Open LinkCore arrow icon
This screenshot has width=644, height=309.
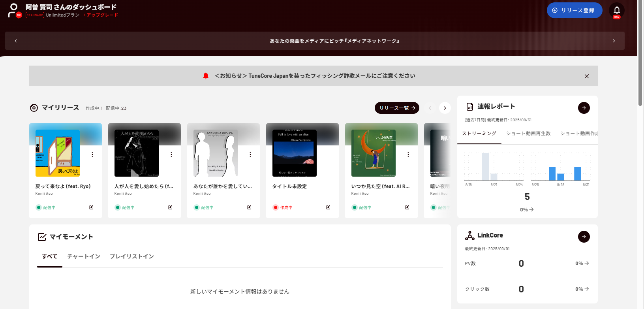pos(584,237)
